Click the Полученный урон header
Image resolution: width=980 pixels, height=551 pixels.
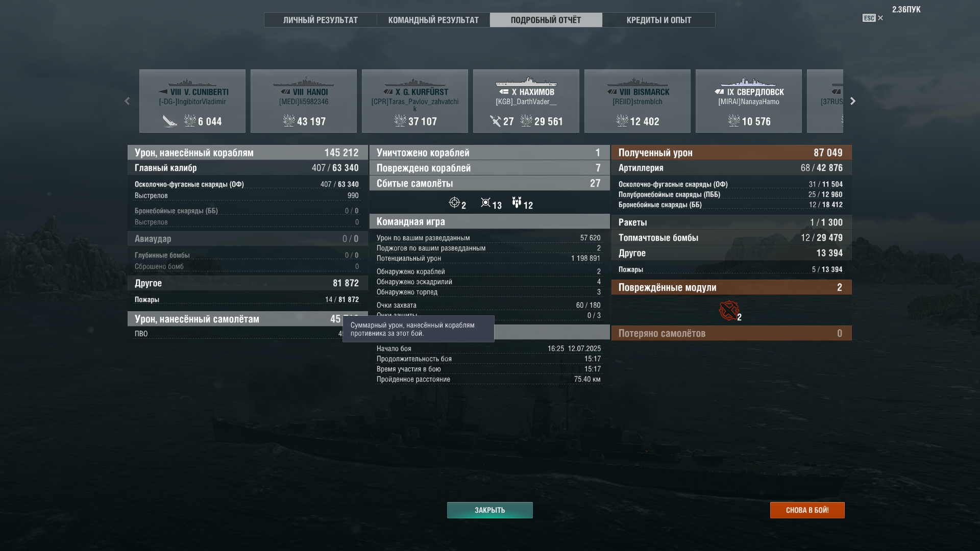(731, 153)
